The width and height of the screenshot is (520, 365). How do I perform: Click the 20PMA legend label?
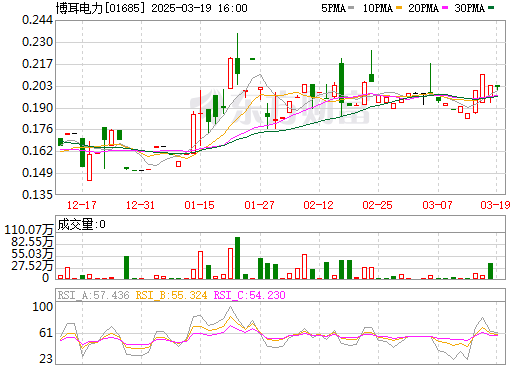(423, 8)
